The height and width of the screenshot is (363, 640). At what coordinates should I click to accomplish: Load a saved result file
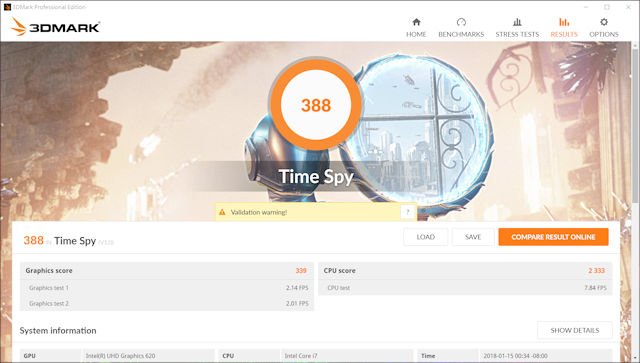tap(426, 237)
